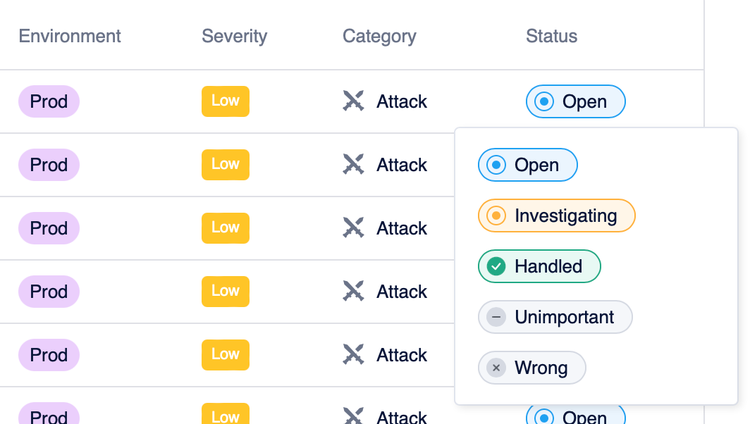Image resolution: width=750 pixels, height=424 pixels.
Task: Select the Open status option in dropdown list
Action: tap(527, 165)
